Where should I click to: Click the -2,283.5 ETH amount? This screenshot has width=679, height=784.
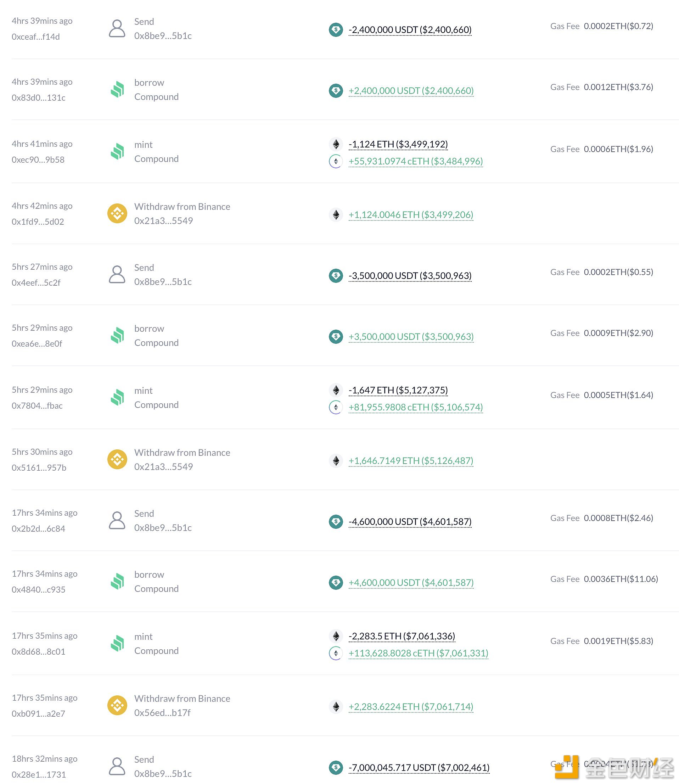402,636
